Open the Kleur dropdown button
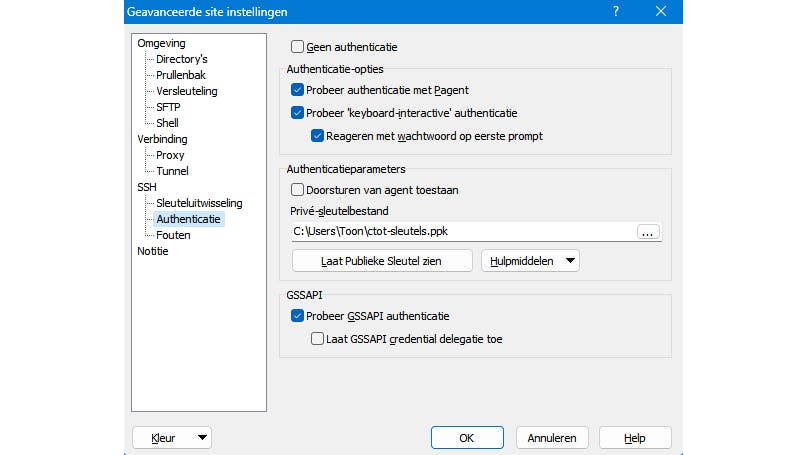Screen dimensions: 808x455 [171, 438]
